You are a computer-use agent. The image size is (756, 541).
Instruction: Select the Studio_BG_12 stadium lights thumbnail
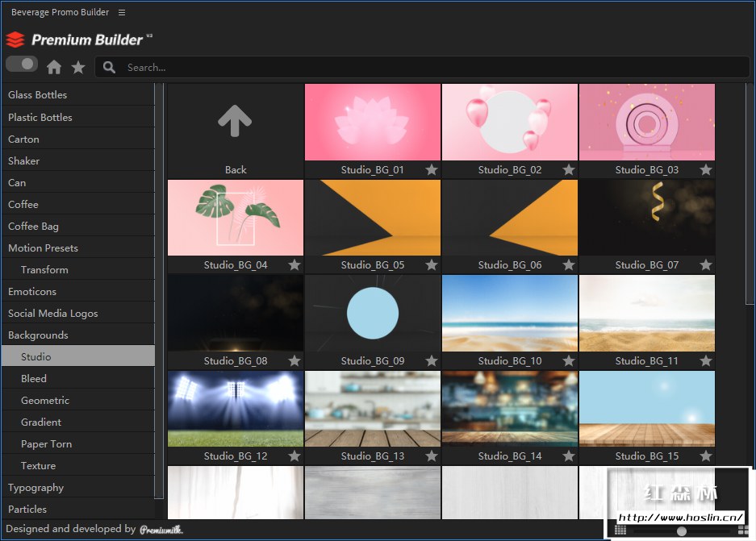coord(236,409)
